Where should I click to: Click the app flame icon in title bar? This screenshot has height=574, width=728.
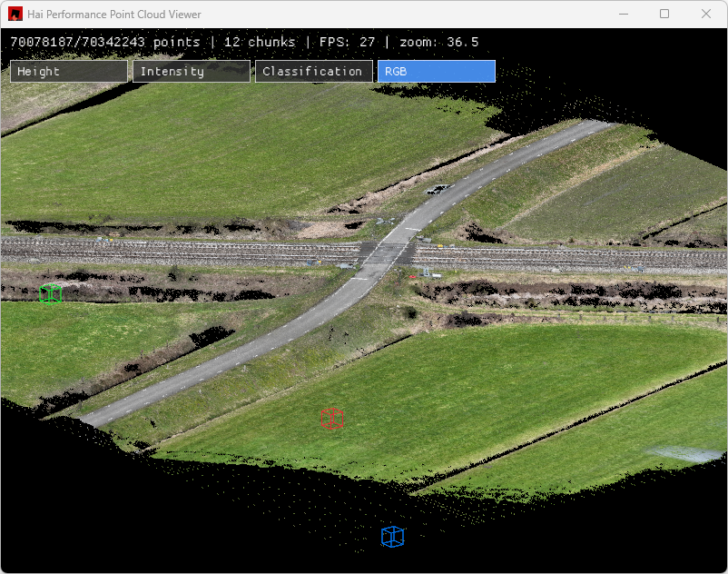coord(15,15)
